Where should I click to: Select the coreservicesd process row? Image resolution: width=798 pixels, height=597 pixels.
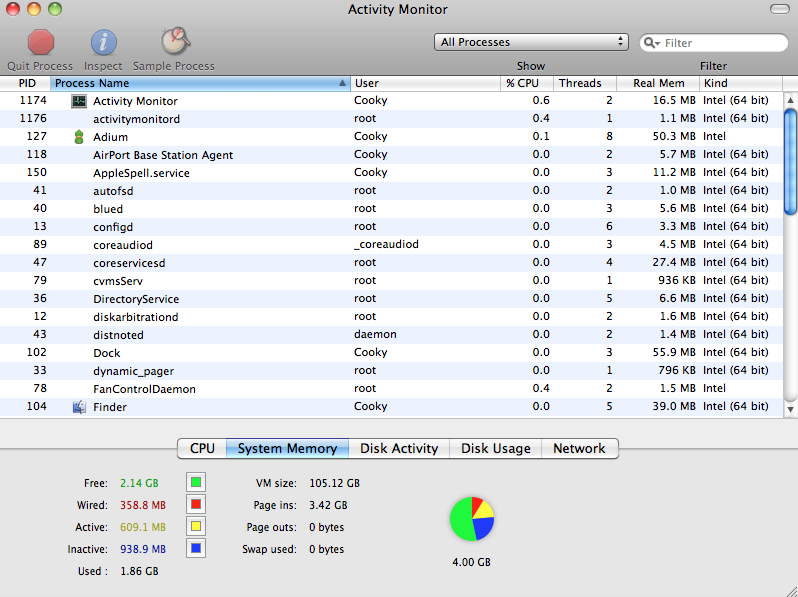[391, 263]
